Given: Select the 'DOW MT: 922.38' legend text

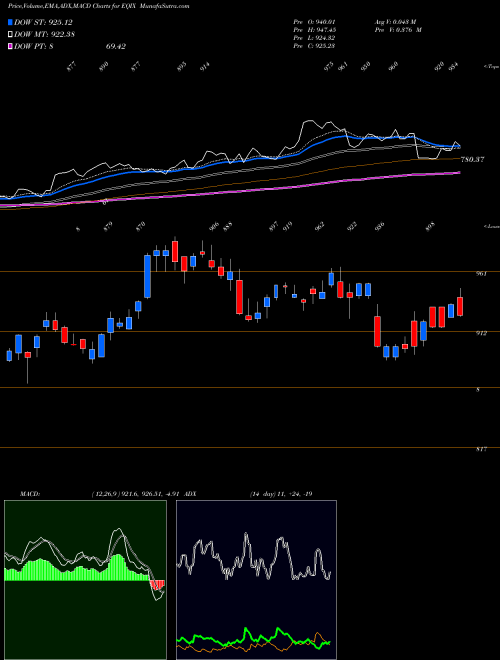Looking at the screenshot, I should pyautogui.click(x=45, y=35).
